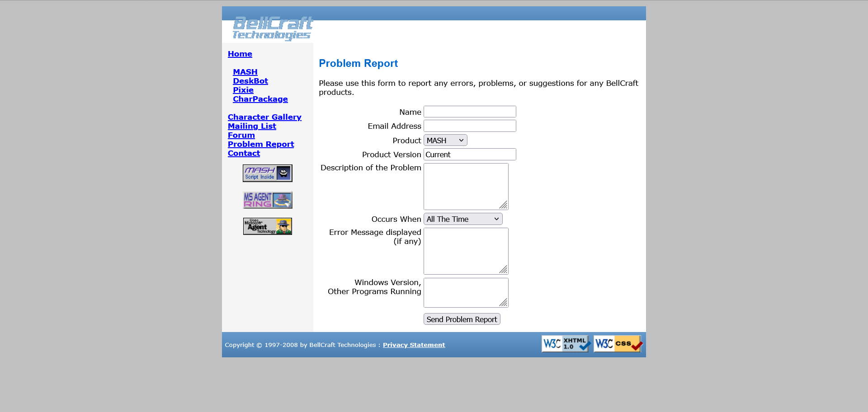
Task: Click the Description of the Problem textarea
Action: click(465, 186)
